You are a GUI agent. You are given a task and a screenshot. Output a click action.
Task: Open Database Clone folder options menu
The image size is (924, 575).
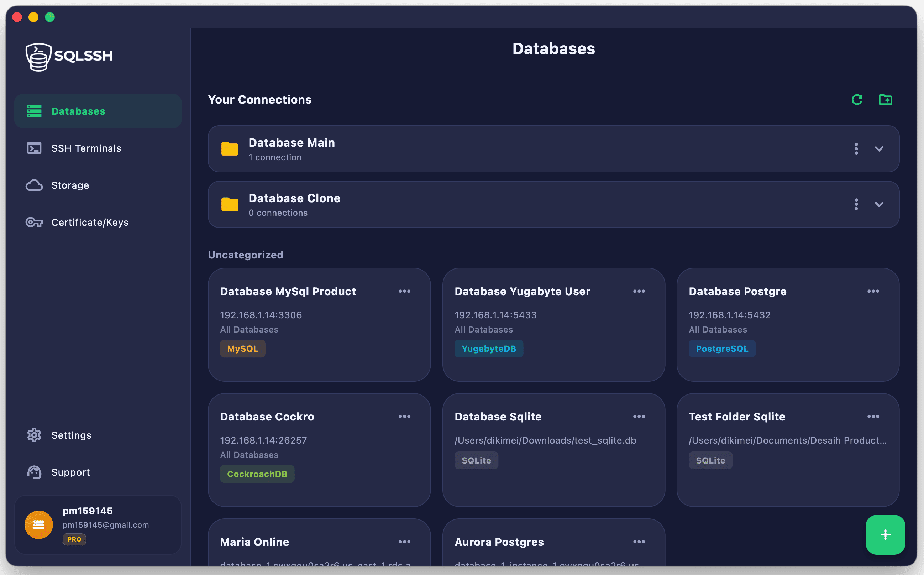coord(856,204)
